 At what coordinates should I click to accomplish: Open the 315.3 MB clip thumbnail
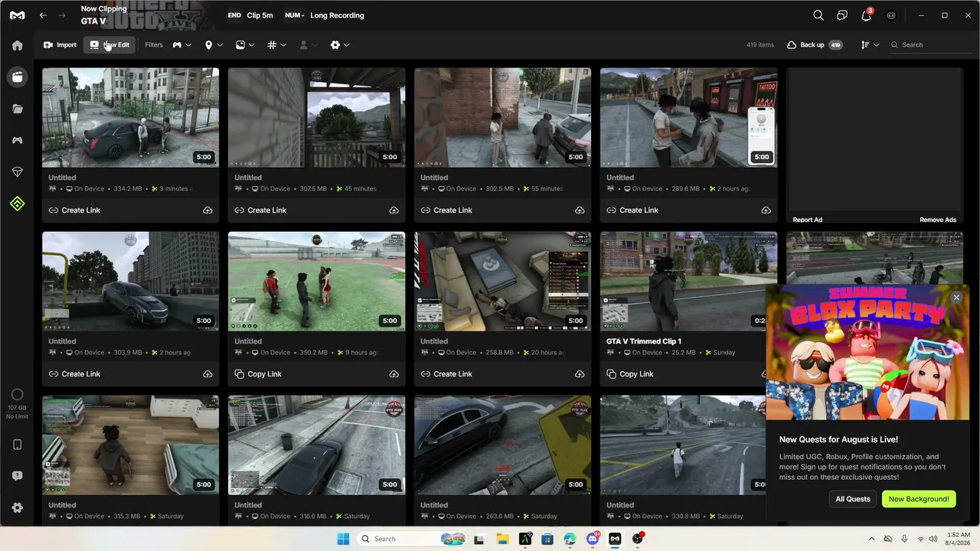[131, 445]
